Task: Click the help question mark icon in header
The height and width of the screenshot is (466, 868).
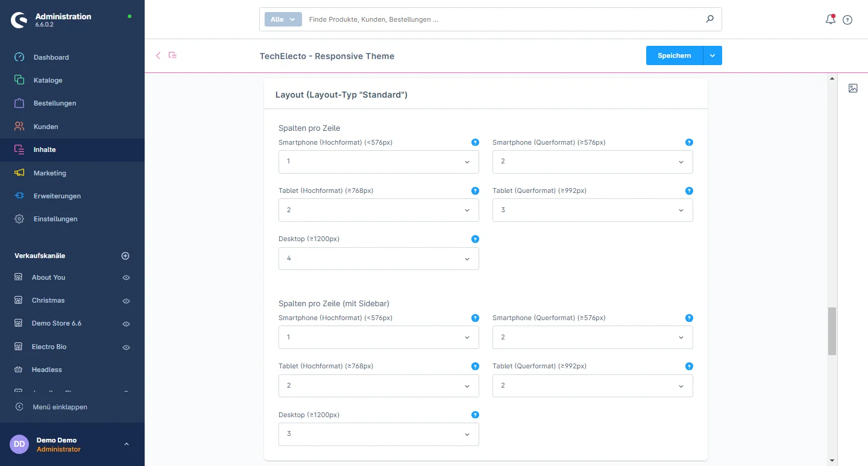Action: [848, 20]
